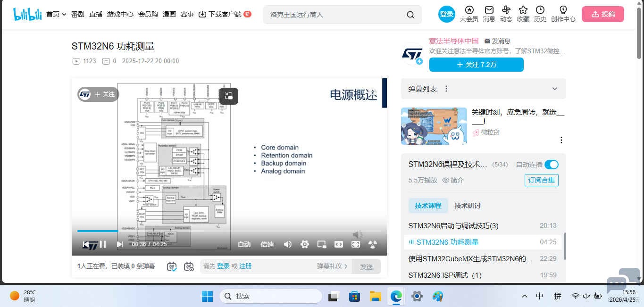The height and width of the screenshot is (307, 644).
Task: Click the 登录 link in danmaku box
Action: pos(223,266)
